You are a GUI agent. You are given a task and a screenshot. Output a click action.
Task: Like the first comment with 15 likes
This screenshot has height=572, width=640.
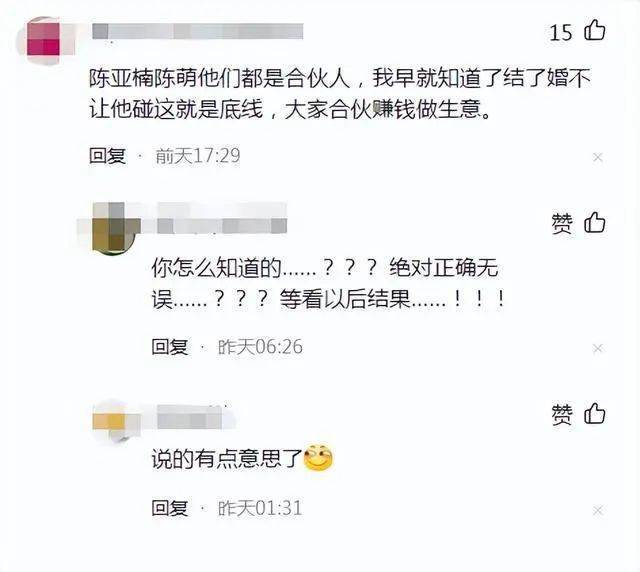[x=594, y=30]
